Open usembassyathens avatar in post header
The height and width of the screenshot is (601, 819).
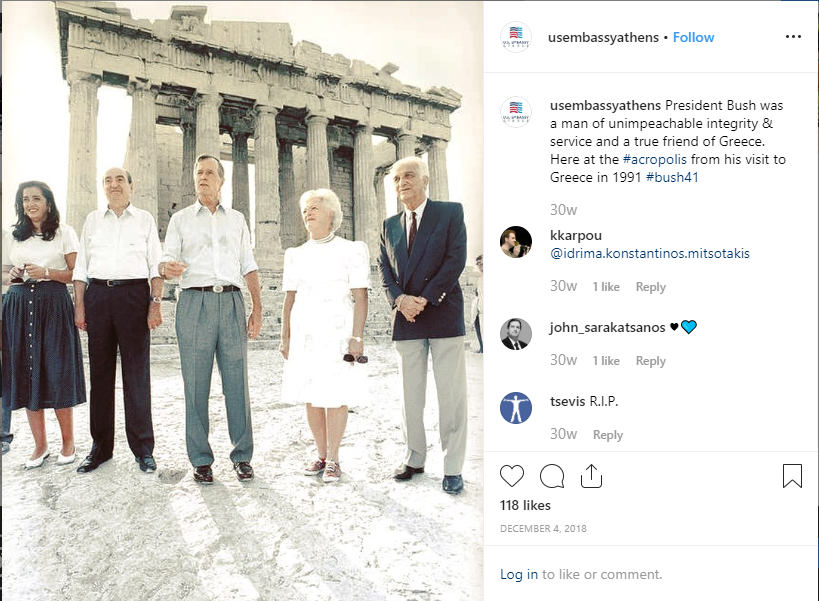(x=516, y=37)
